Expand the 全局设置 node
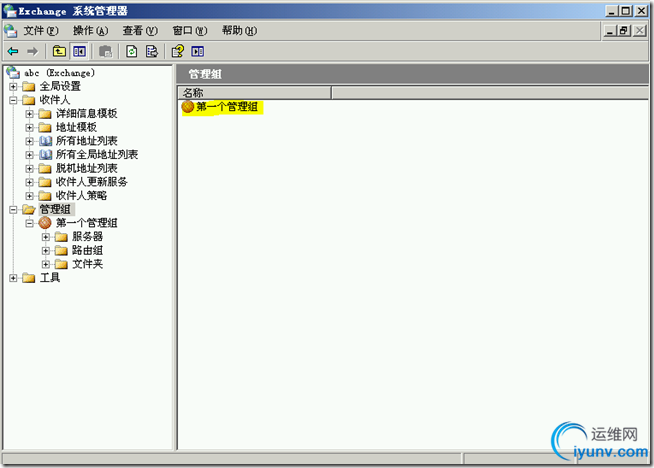Viewport: 654px width, 468px height. point(13,87)
